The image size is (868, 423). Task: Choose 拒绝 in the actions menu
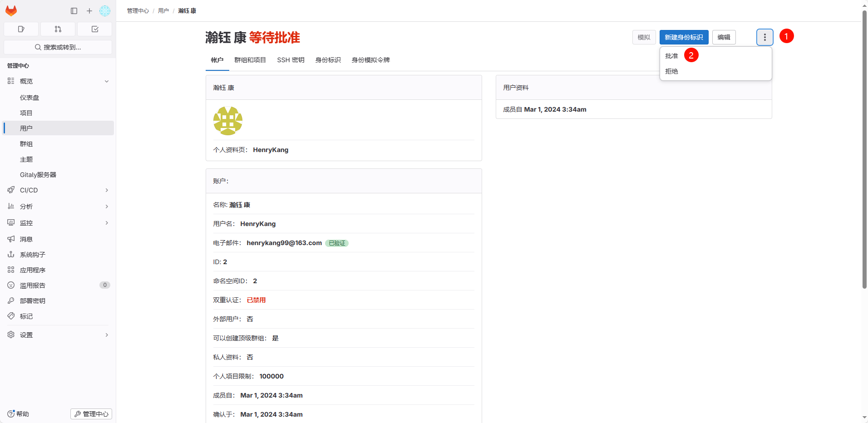672,71
